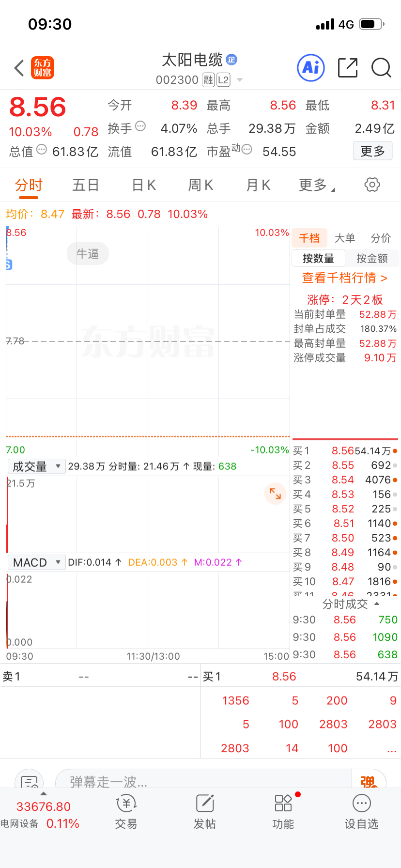Tap the 涨停成交量 9.10万 row
401x868 pixels.
point(345,358)
